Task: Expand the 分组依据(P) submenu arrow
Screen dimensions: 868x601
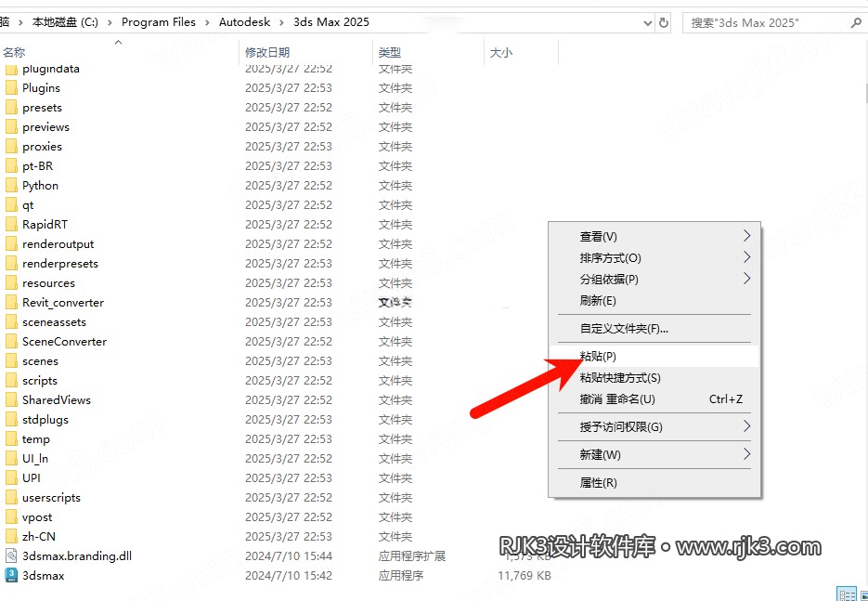Action: pyautogui.click(x=746, y=279)
